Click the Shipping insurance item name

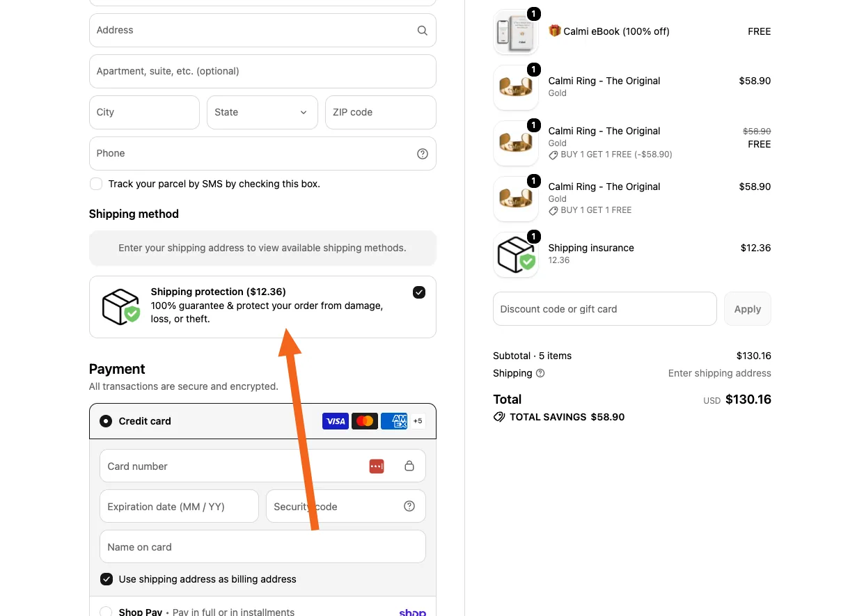click(x=591, y=248)
